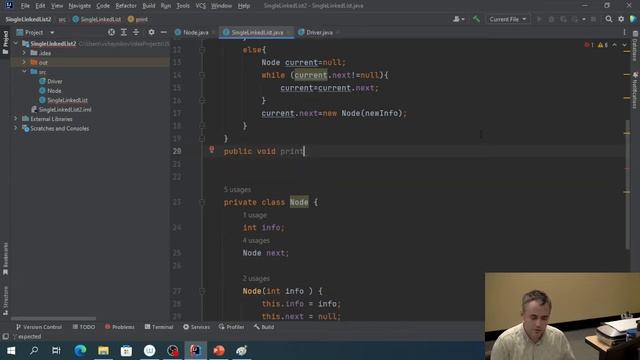
Task: Collapse all in Project panel toolbar
Action: (x=136, y=32)
